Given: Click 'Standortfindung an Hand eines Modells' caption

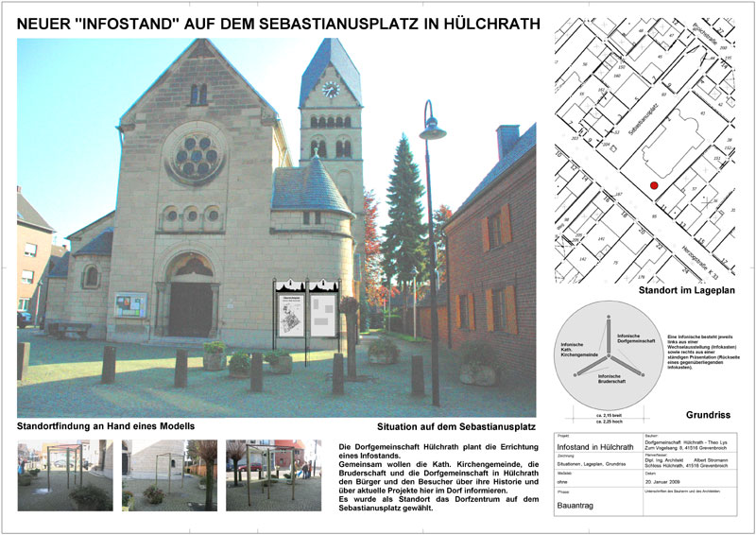Looking at the screenshot, I should coord(106,426).
